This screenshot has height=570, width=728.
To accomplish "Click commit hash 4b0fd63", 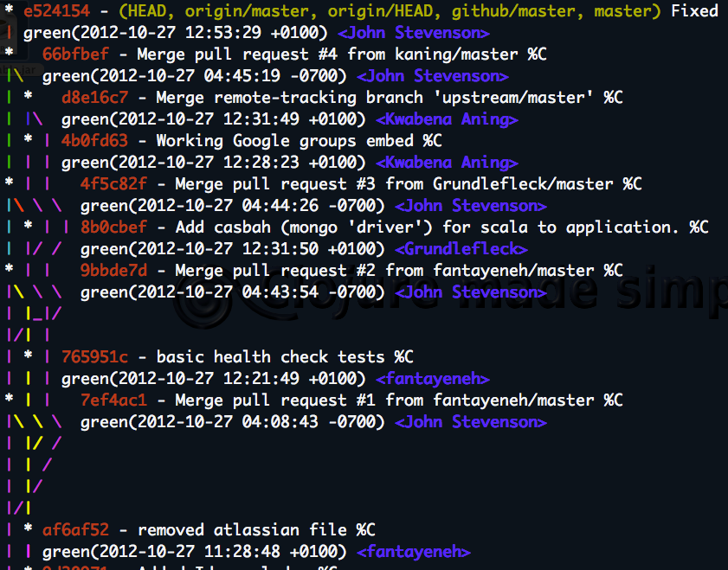I will [94, 140].
